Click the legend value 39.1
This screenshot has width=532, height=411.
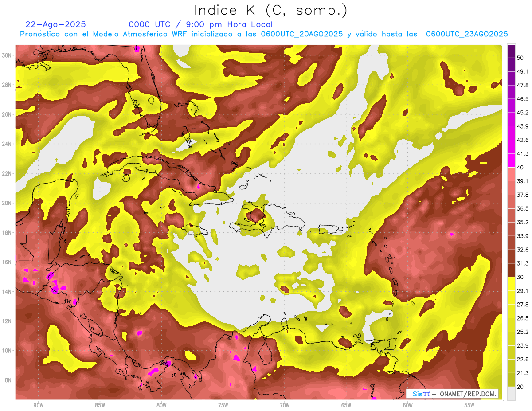tap(523, 181)
